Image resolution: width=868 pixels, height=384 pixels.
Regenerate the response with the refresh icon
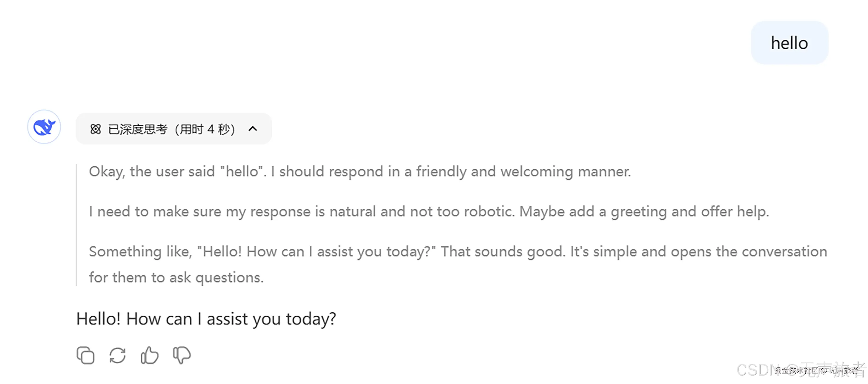coord(117,355)
